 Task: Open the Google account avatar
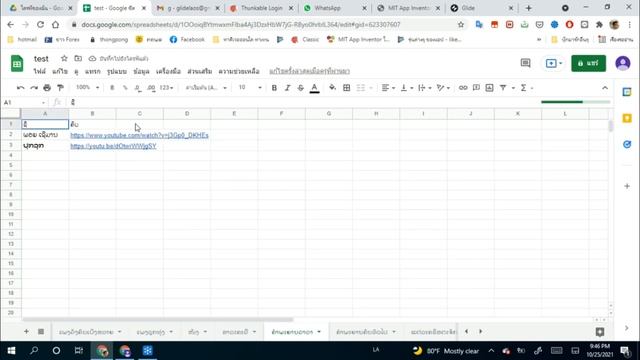click(x=622, y=63)
